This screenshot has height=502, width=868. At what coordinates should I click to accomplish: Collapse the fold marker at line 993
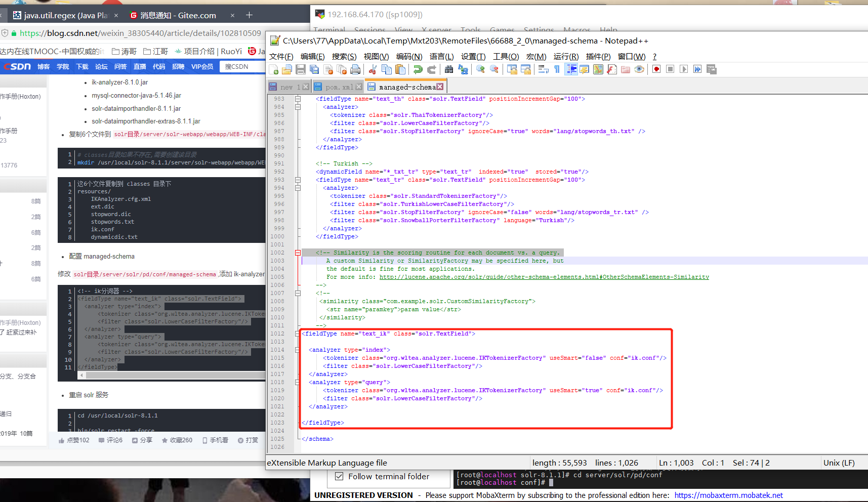coord(298,180)
